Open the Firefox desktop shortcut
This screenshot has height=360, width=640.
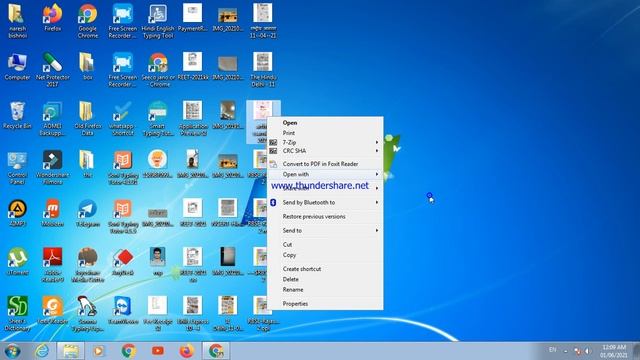point(53,18)
